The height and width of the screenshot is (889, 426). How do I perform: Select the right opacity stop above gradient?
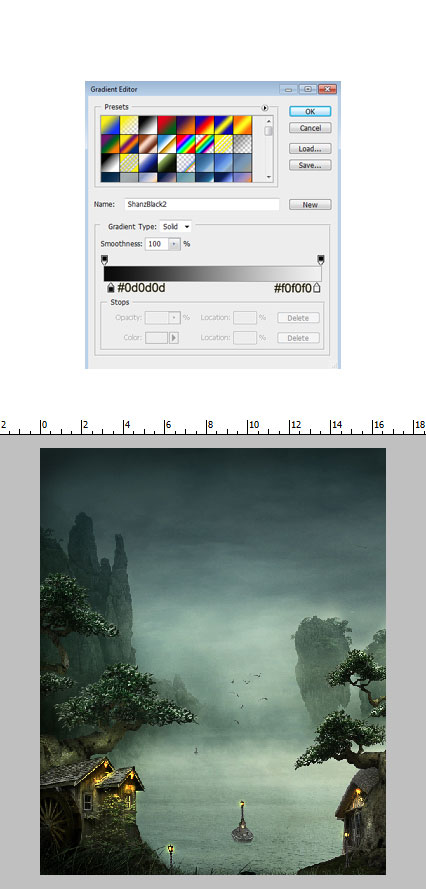(x=320, y=260)
